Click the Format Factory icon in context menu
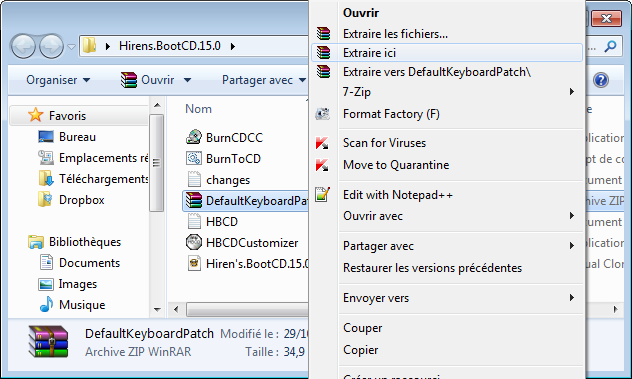The height and width of the screenshot is (379, 632). 322,114
